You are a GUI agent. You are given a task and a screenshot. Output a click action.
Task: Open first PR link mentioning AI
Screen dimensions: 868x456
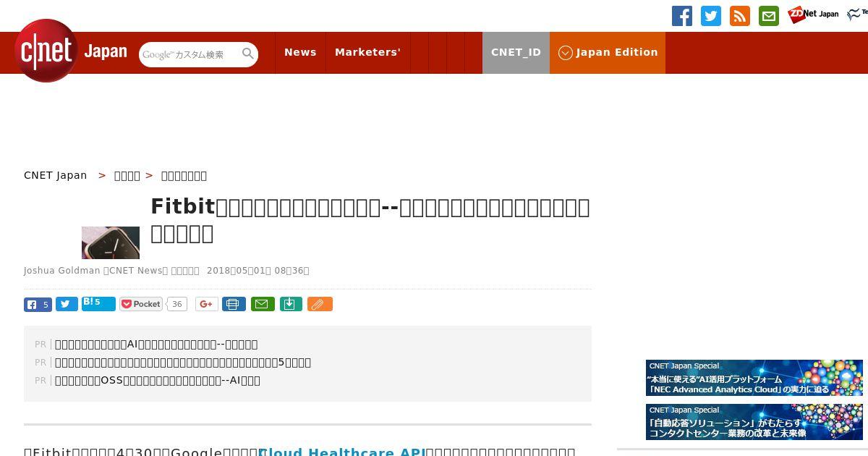[156, 345]
